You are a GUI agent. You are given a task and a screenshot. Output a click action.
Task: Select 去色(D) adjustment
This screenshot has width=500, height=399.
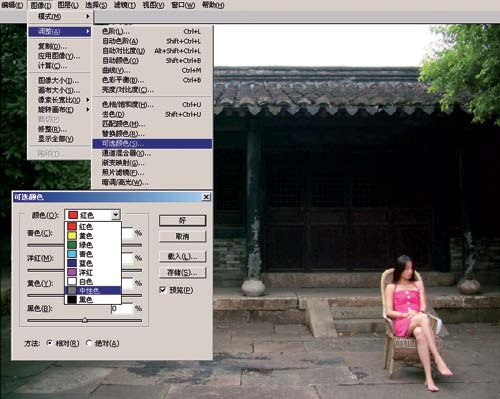[152, 114]
